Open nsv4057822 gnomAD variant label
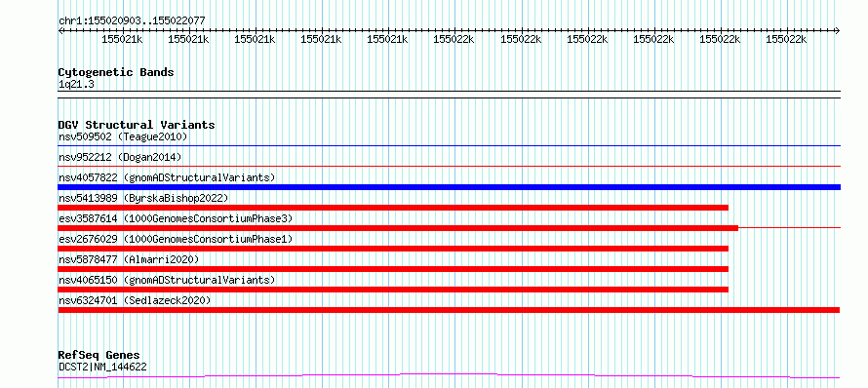 tap(167, 177)
